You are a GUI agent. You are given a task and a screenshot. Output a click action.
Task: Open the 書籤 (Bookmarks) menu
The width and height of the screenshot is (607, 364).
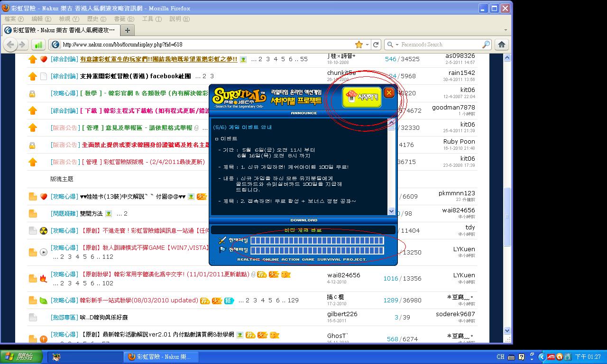click(x=123, y=19)
